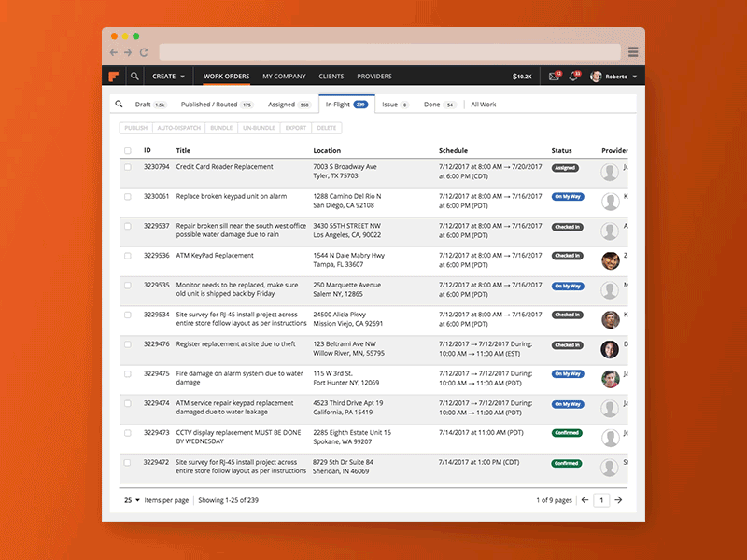The height and width of the screenshot is (560, 747).
Task: Click the search magnifier in the top navbar
Action: click(x=135, y=76)
